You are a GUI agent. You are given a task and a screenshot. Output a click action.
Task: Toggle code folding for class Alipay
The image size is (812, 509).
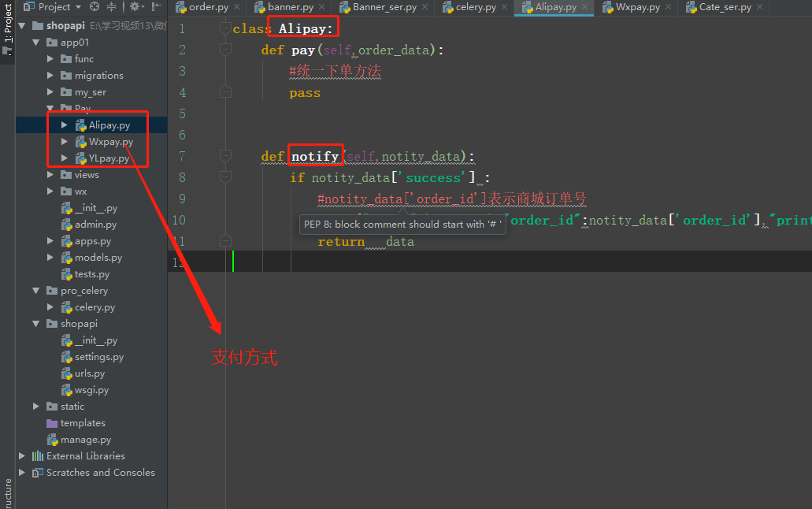click(x=225, y=28)
